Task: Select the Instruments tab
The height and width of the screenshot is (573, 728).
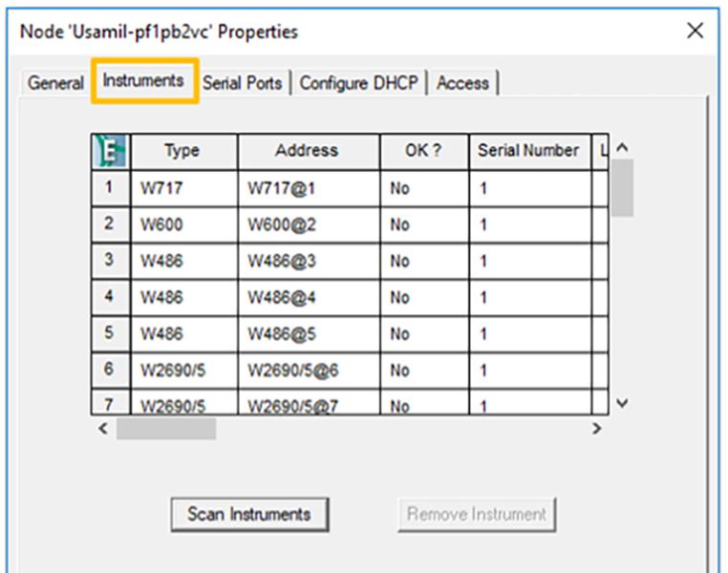Action: [143, 81]
